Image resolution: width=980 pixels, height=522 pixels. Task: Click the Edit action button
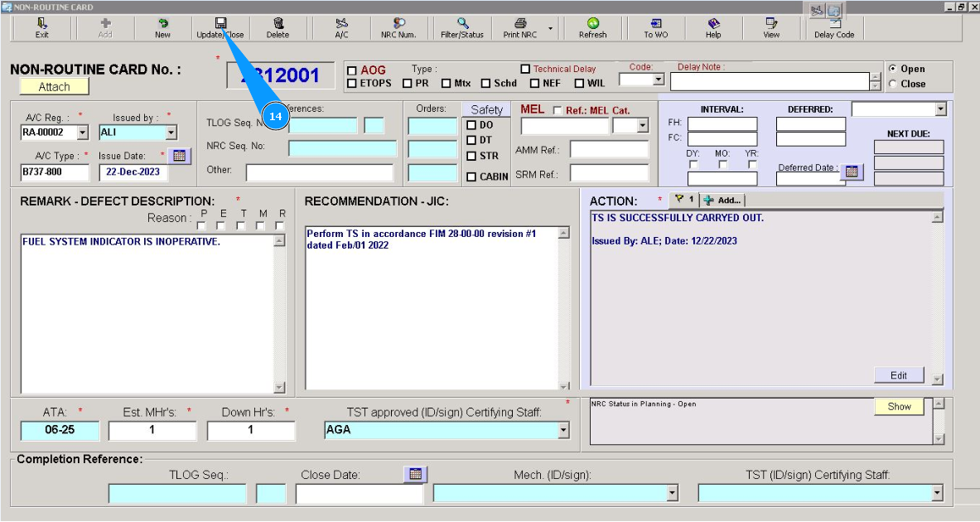899,375
